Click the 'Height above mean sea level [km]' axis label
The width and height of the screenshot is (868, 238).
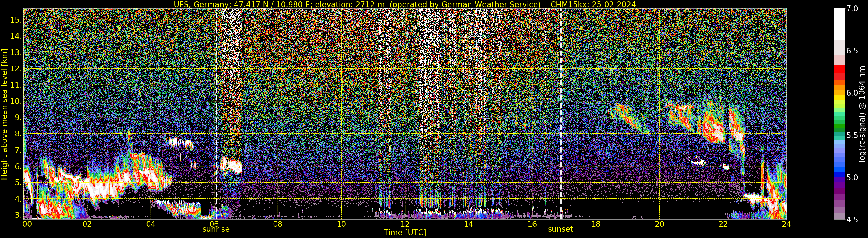click(x=4, y=114)
